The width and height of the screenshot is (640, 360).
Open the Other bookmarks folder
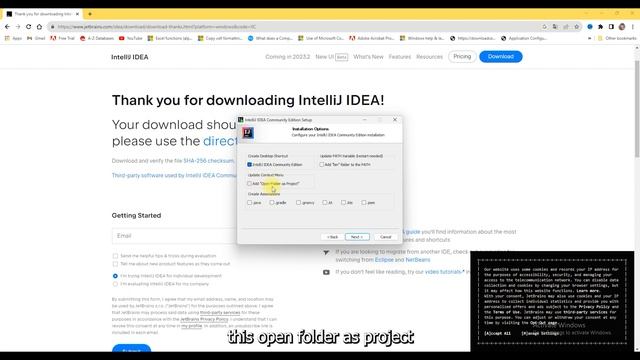tap(617, 38)
